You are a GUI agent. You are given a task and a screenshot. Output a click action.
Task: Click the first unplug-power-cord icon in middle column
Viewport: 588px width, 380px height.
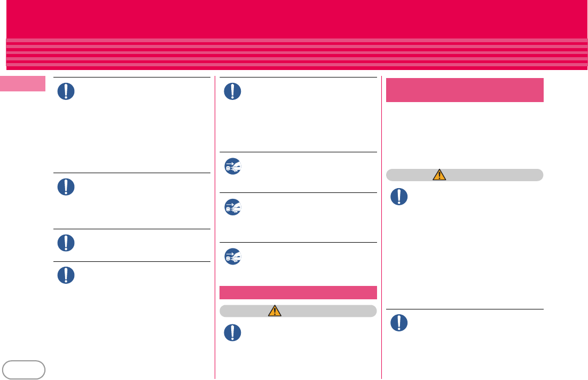pyautogui.click(x=233, y=167)
